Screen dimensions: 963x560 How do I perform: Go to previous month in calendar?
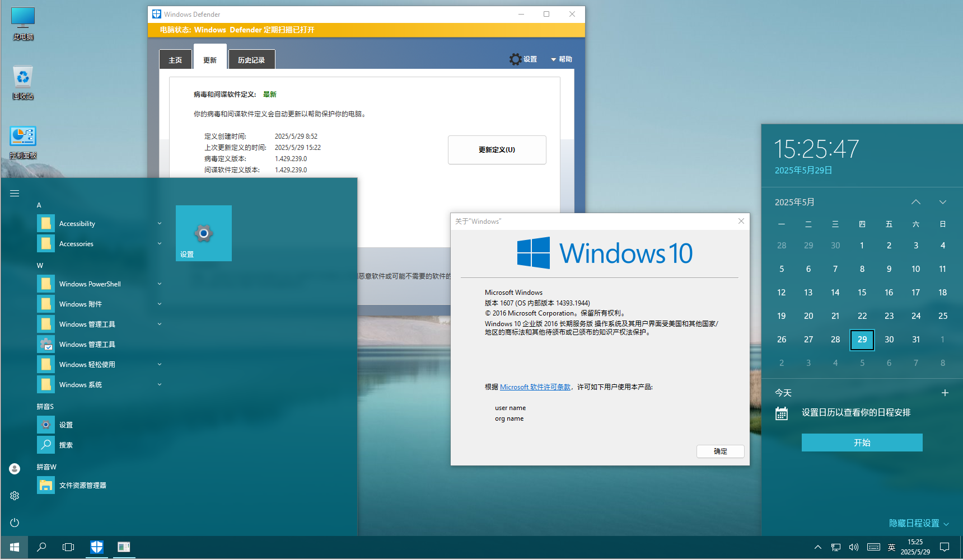(x=915, y=202)
